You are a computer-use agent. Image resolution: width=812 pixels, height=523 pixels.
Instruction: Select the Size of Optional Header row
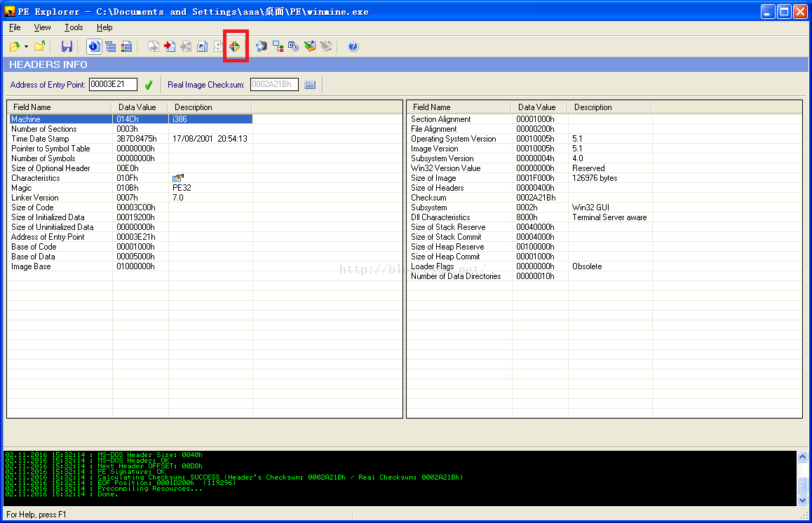130,168
